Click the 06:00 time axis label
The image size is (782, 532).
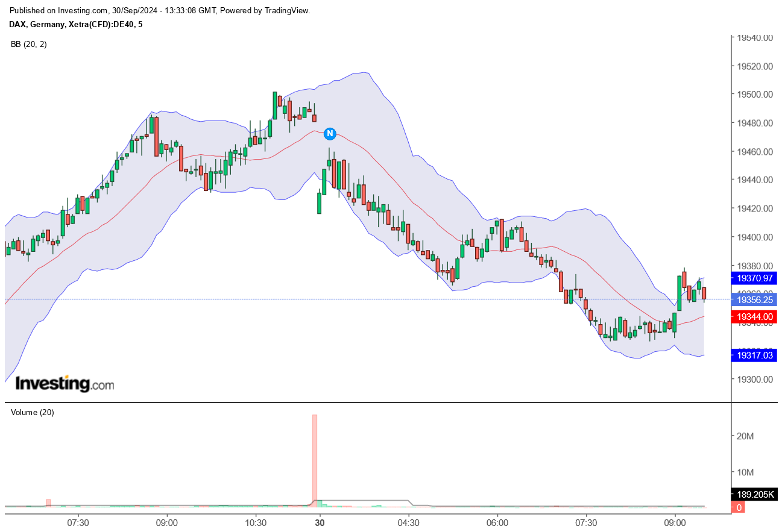pyautogui.click(x=497, y=522)
